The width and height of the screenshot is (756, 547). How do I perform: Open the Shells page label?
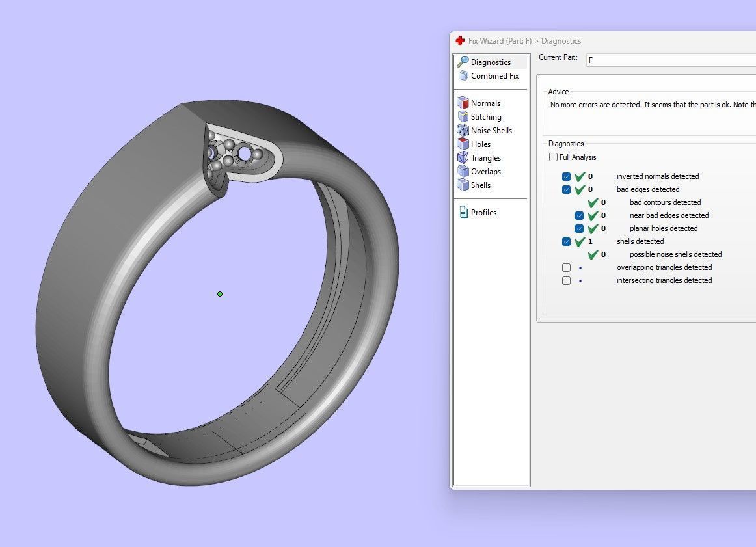pyautogui.click(x=481, y=185)
